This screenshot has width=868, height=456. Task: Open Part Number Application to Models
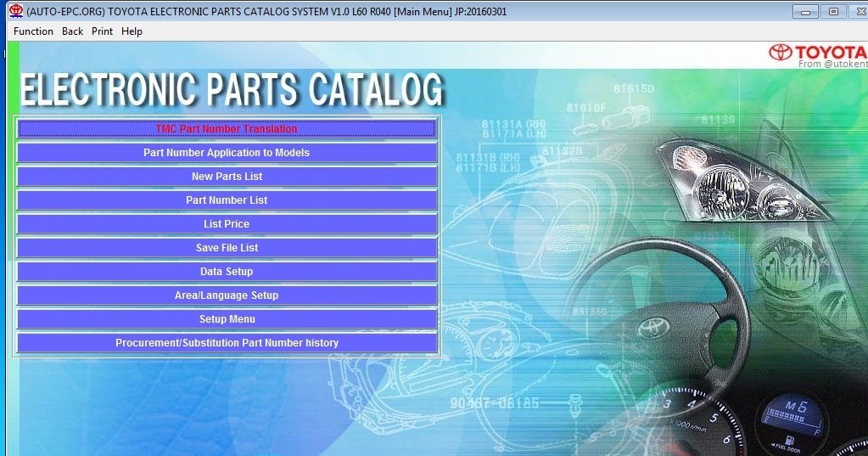click(227, 152)
